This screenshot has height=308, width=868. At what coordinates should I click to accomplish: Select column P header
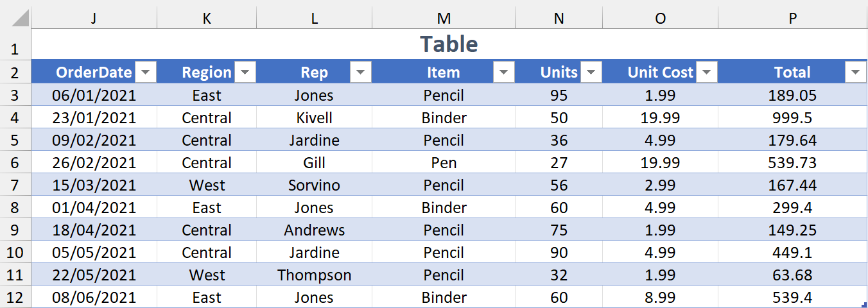(x=792, y=19)
